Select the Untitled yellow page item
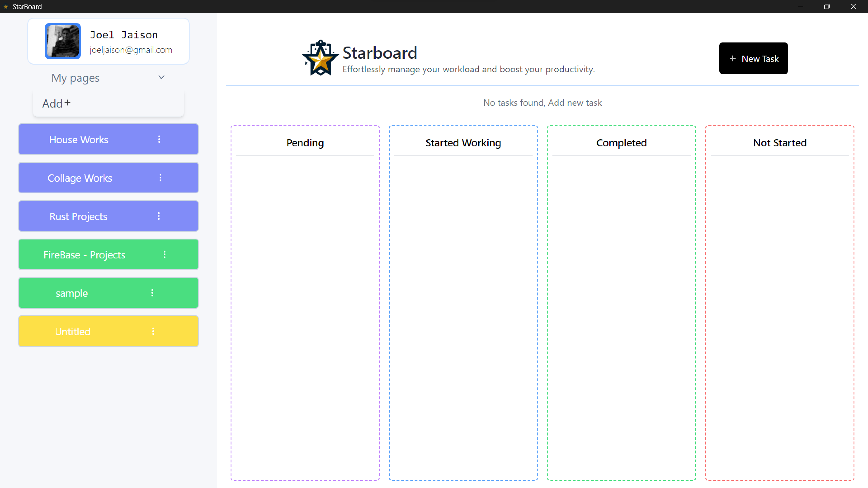Viewport: 868px width, 488px height. (x=73, y=331)
